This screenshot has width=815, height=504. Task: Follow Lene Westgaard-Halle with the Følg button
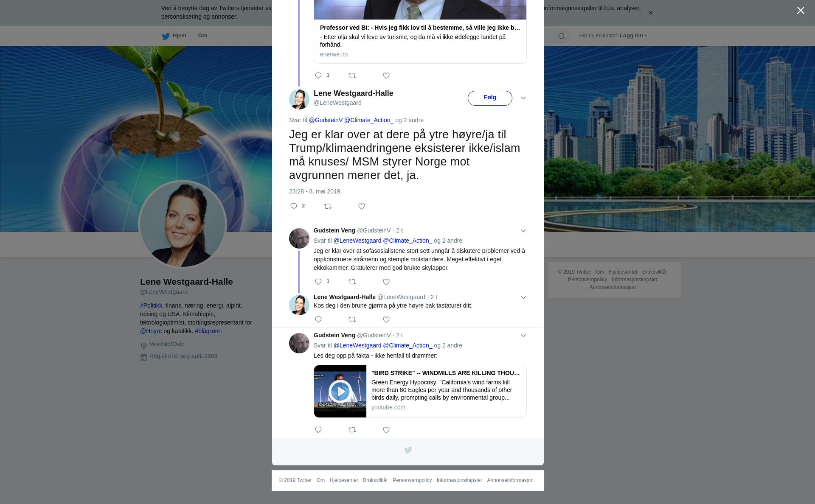click(490, 98)
